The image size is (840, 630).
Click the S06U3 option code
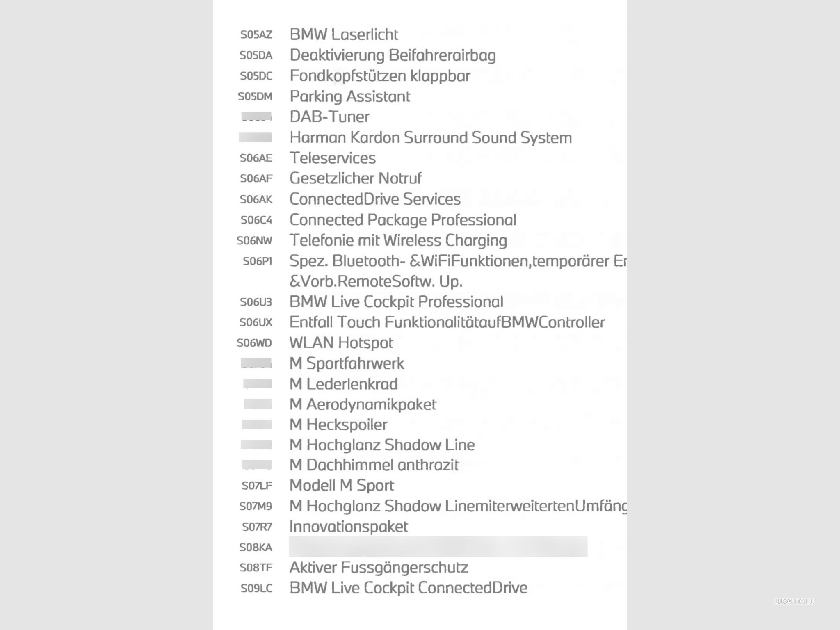(x=256, y=302)
